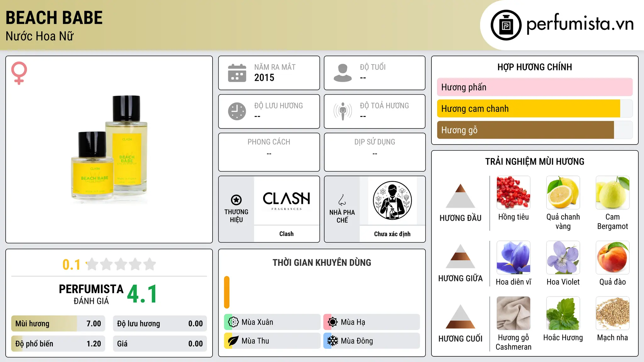Click the star badge icon above Thương hiệu

click(236, 200)
